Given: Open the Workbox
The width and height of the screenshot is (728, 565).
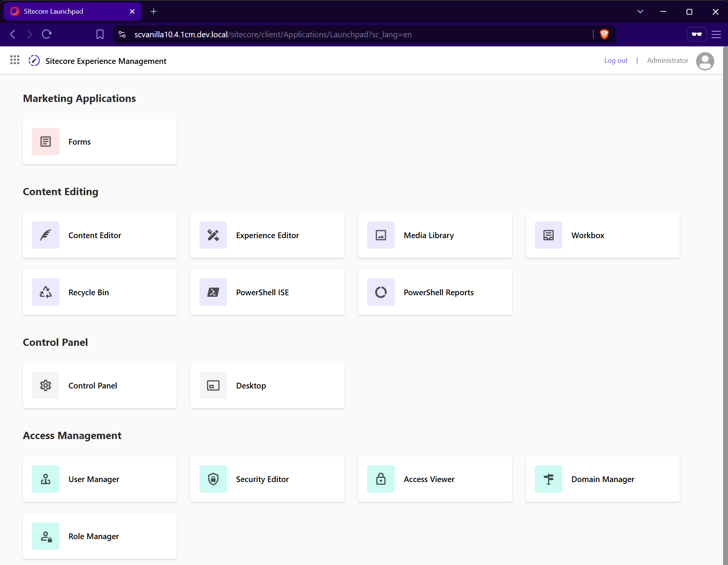Looking at the screenshot, I should (x=602, y=235).
